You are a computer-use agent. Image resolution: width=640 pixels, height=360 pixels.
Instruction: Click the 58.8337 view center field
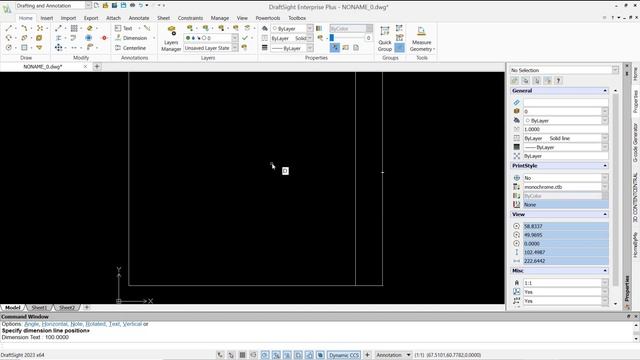point(565,226)
